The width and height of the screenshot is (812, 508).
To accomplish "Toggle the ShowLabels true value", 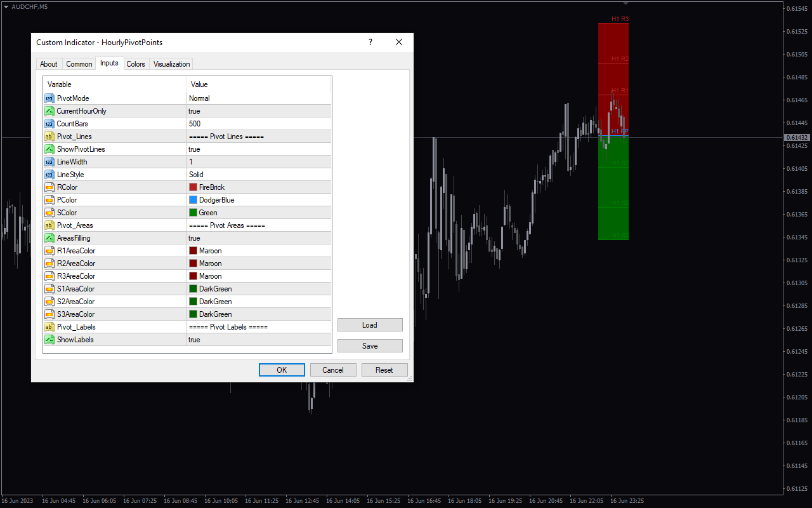I will [x=259, y=340].
